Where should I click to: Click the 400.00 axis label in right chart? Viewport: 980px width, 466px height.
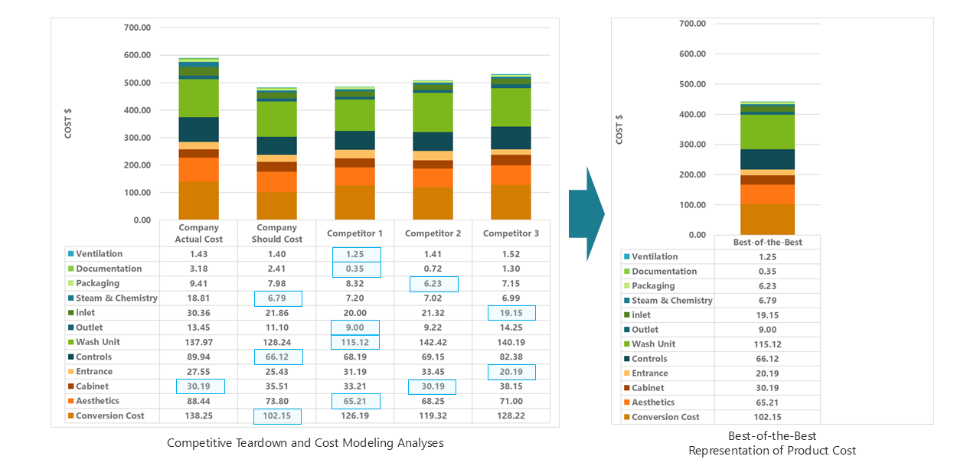(x=693, y=114)
